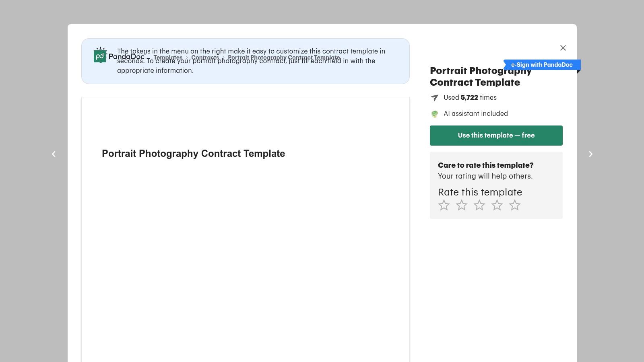This screenshot has width=644, height=362.
Task: Click the AI assistant included label
Action: point(475,114)
